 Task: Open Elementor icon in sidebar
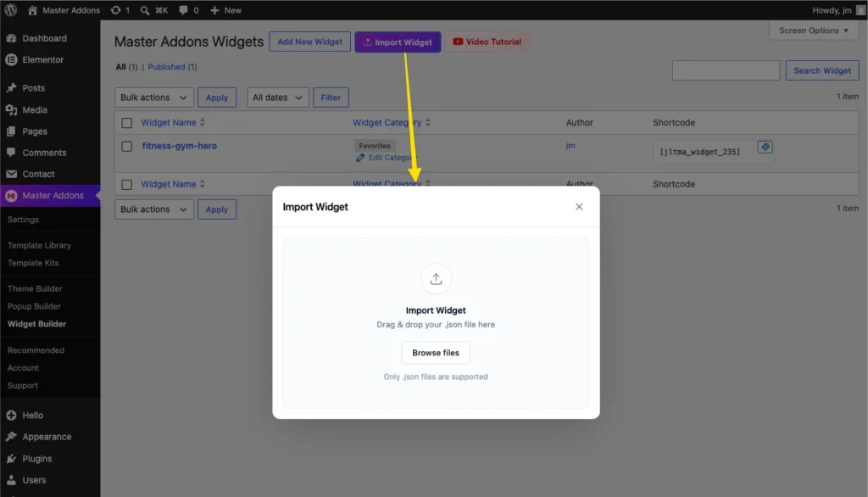pyautogui.click(x=11, y=60)
